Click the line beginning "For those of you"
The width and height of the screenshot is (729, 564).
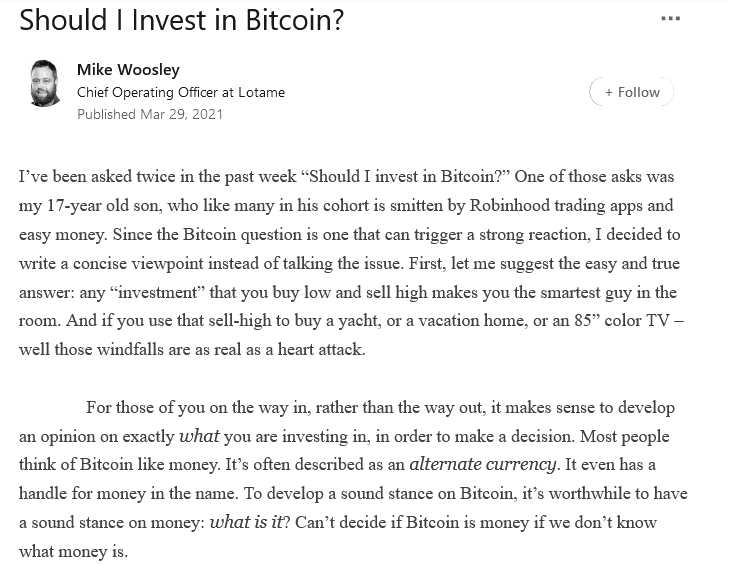click(380, 408)
